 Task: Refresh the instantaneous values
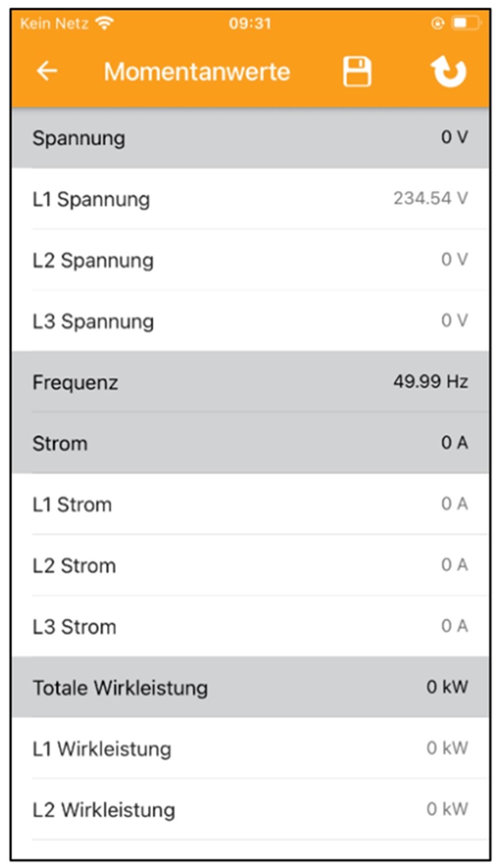[448, 72]
